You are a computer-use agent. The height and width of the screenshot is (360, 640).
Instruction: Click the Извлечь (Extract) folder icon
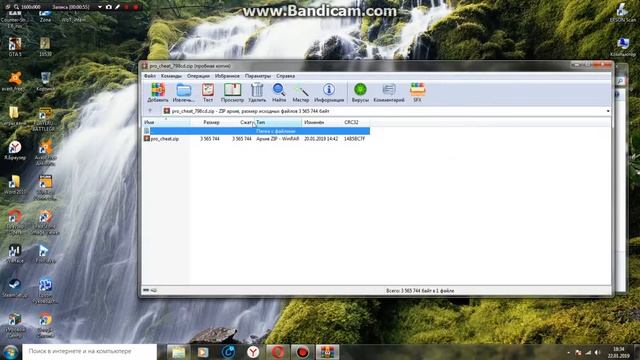coord(184,92)
